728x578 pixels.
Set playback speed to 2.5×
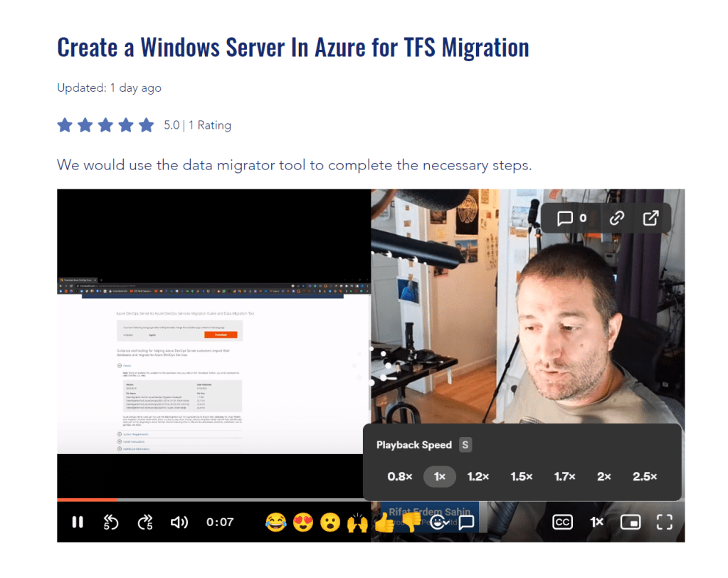tap(645, 476)
